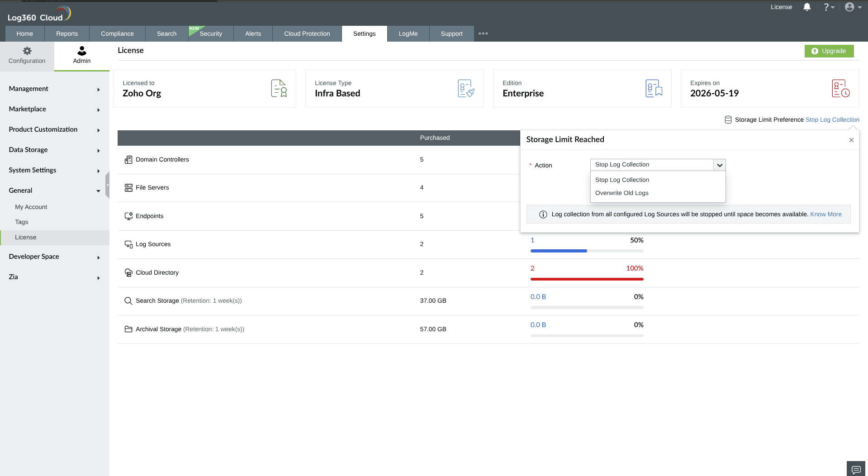Open the Configuration gear section
Image resolution: width=868 pixels, height=476 pixels.
pyautogui.click(x=27, y=56)
